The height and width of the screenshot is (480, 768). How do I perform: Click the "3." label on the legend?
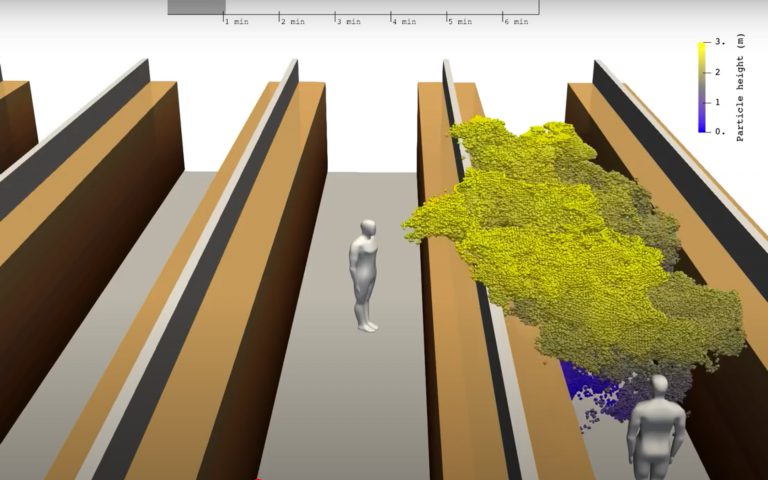tap(720, 43)
